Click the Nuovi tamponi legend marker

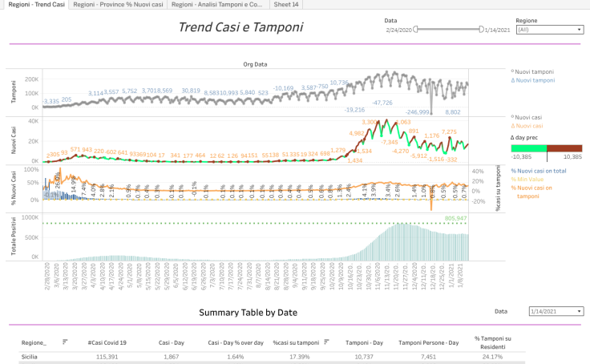point(513,71)
